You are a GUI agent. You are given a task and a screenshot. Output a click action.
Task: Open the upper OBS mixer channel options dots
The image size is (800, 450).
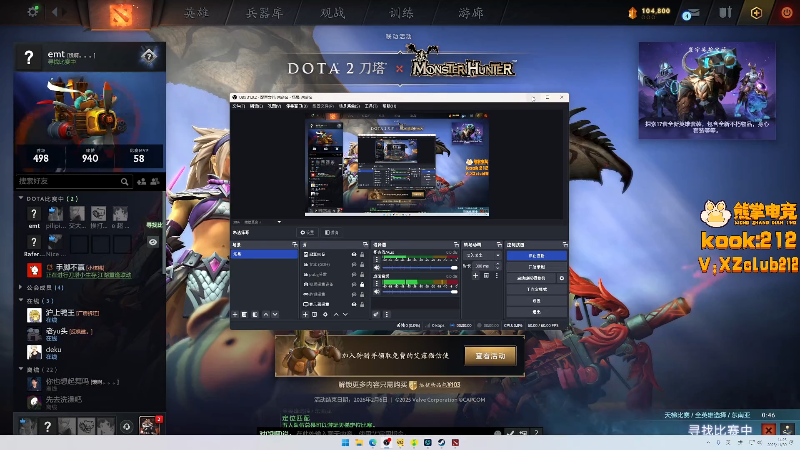tap(377, 259)
